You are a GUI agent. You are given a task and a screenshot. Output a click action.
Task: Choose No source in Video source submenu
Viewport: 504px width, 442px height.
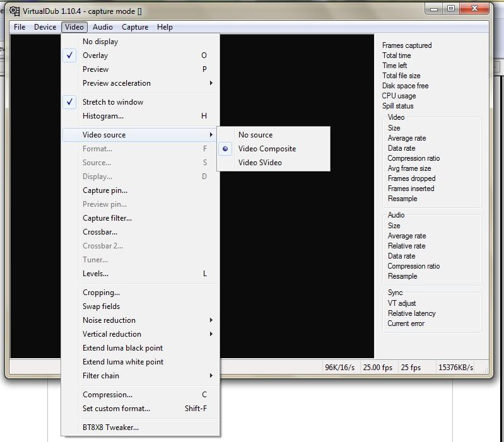pos(274,134)
